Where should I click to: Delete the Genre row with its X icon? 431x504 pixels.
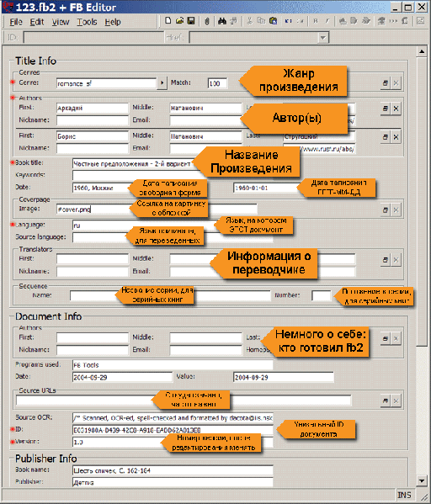396,83
